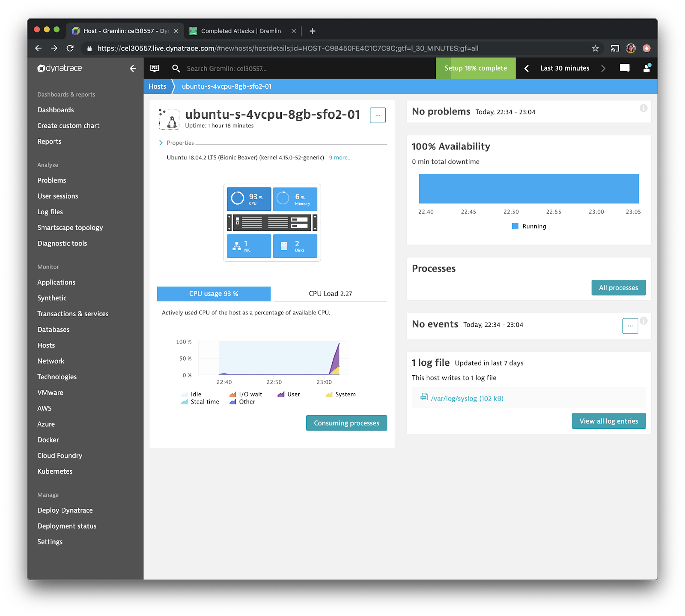The height and width of the screenshot is (616, 685).
Task: Select the 1 NIC tile
Action: pos(249,246)
